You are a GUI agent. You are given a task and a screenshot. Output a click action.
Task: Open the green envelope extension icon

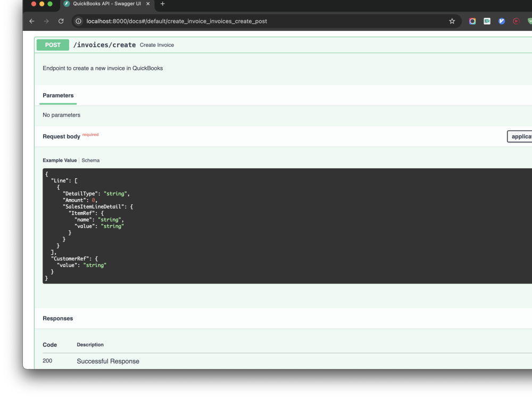point(487,21)
